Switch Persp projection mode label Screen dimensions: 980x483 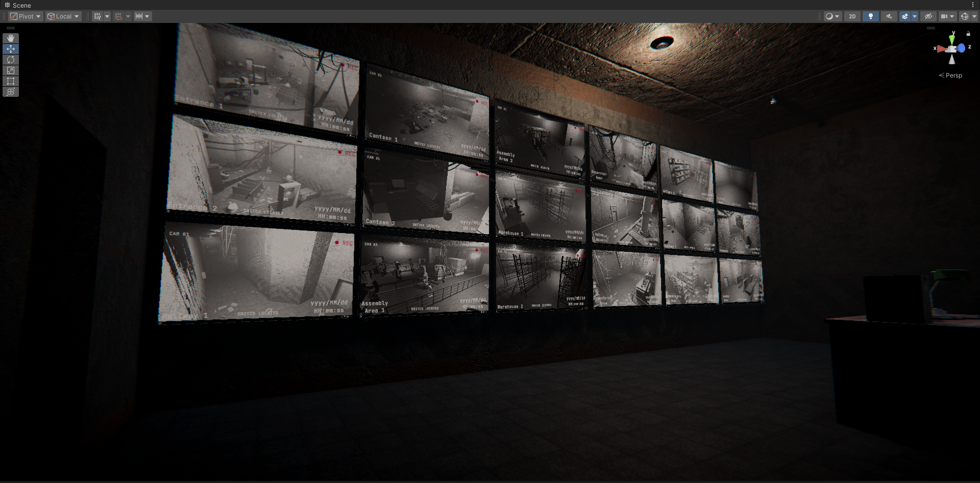pyautogui.click(x=950, y=75)
